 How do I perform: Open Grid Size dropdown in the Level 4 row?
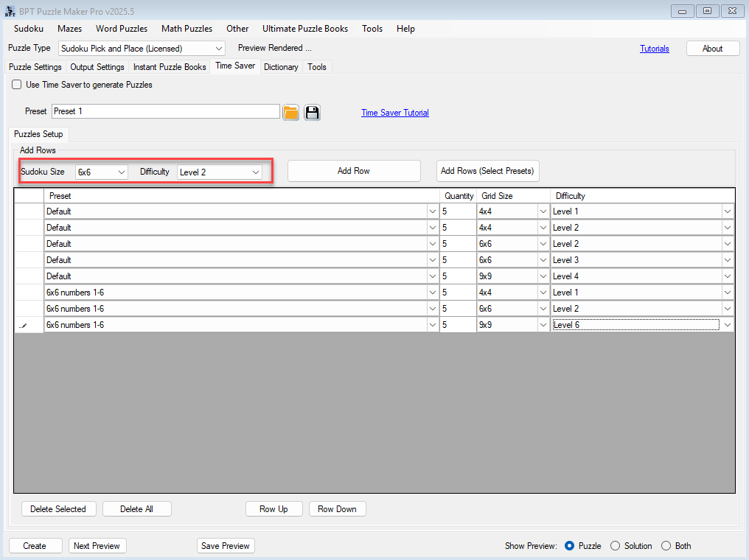(543, 276)
